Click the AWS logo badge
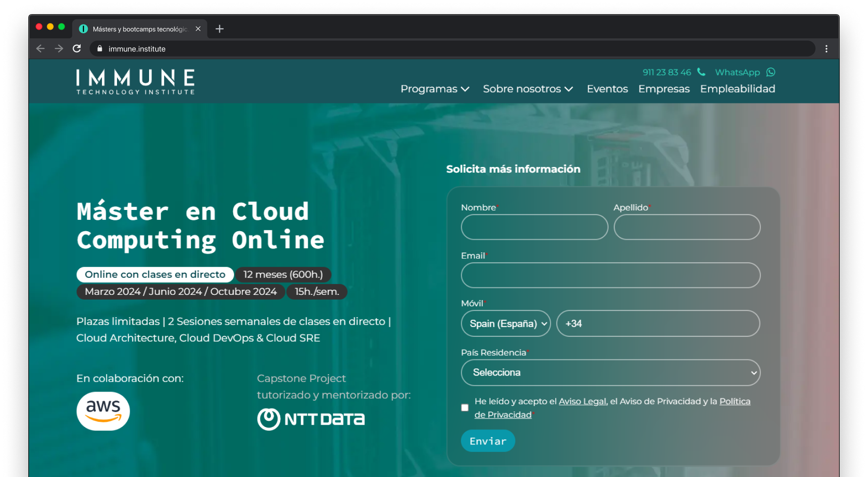 click(103, 411)
